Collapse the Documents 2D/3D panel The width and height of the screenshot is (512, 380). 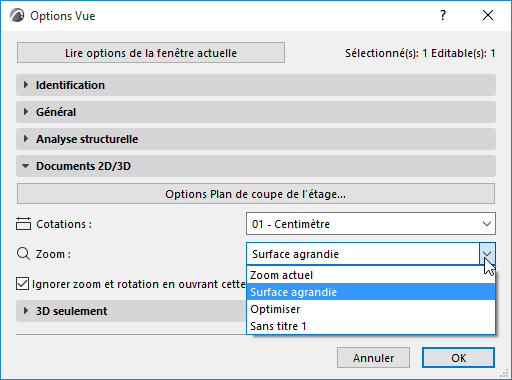tap(256, 166)
